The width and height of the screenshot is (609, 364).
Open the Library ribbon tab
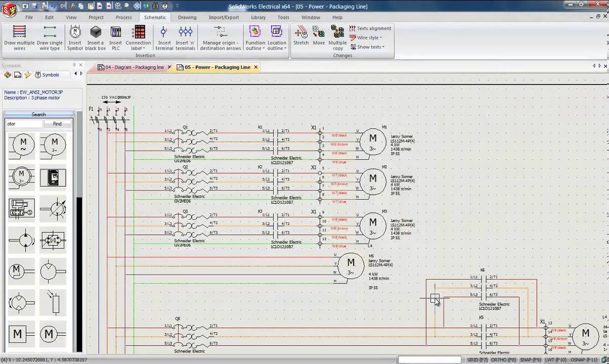pos(258,17)
